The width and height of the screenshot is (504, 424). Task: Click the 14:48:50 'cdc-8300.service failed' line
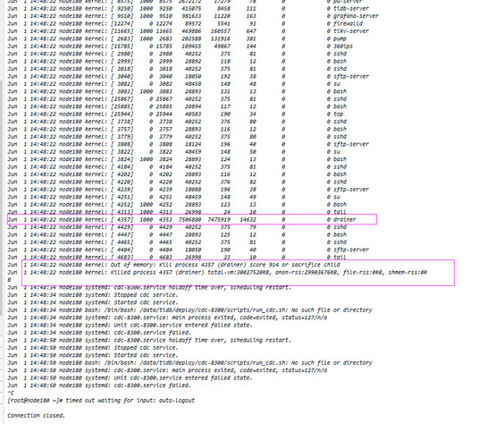pyautogui.click(x=99, y=386)
